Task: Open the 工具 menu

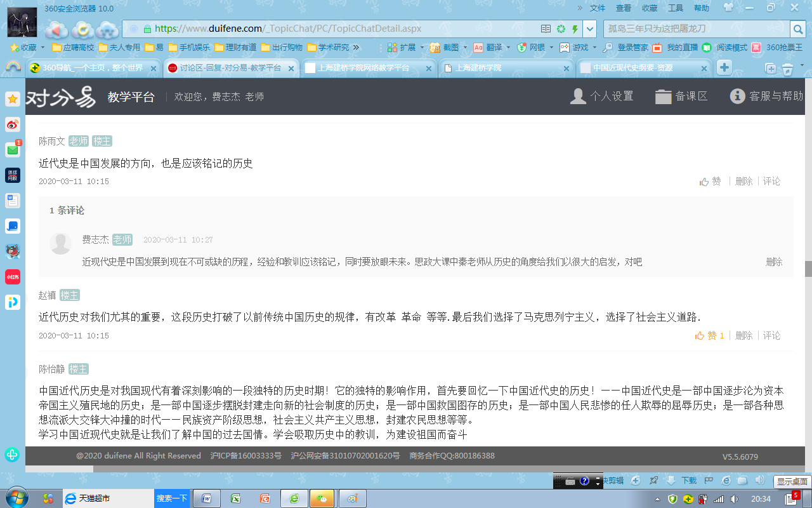Action: tap(676, 8)
